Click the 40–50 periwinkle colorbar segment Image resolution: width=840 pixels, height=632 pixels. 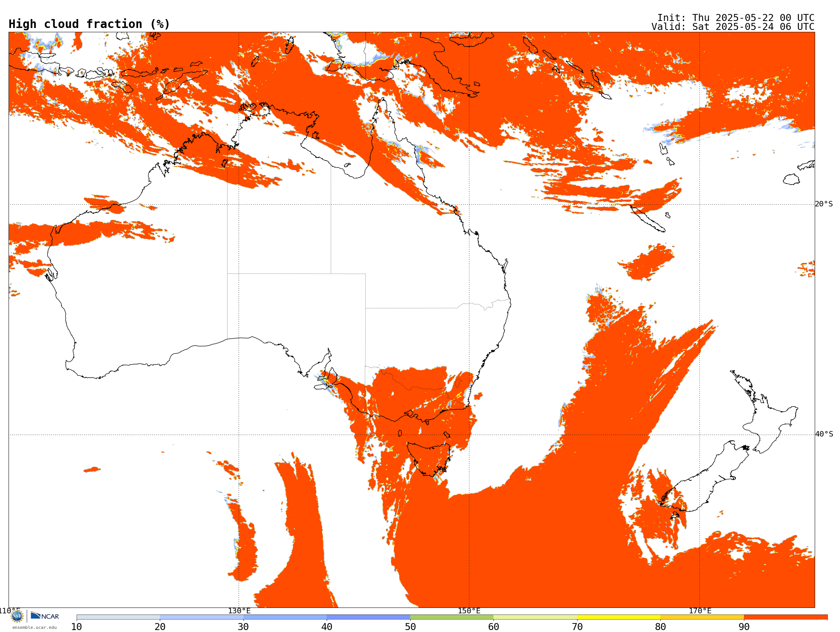point(368,617)
